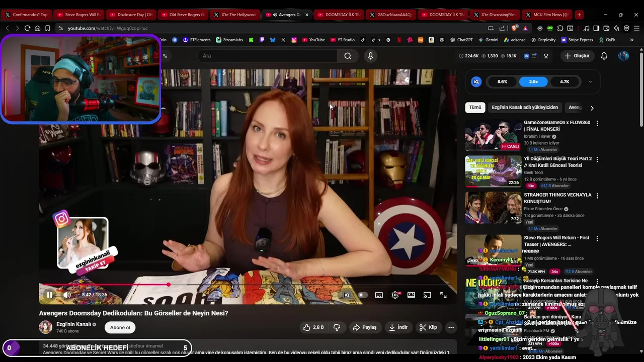Open the three-dot more actions menu under the video
This screenshot has width=644, height=362.
coord(451,327)
